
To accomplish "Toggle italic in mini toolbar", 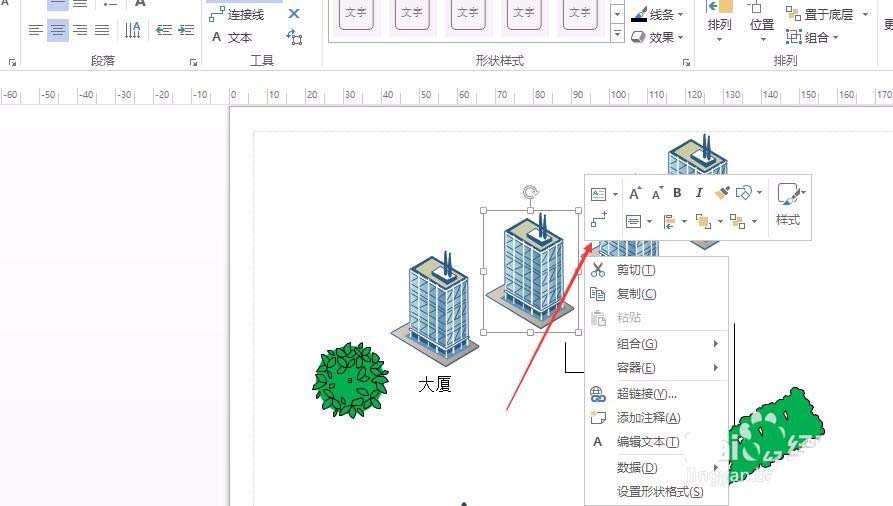I will (699, 193).
